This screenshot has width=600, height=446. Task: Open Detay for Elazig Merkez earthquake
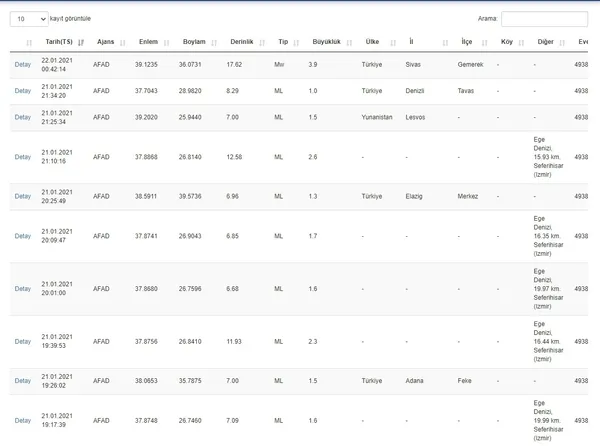tap(23, 196)
